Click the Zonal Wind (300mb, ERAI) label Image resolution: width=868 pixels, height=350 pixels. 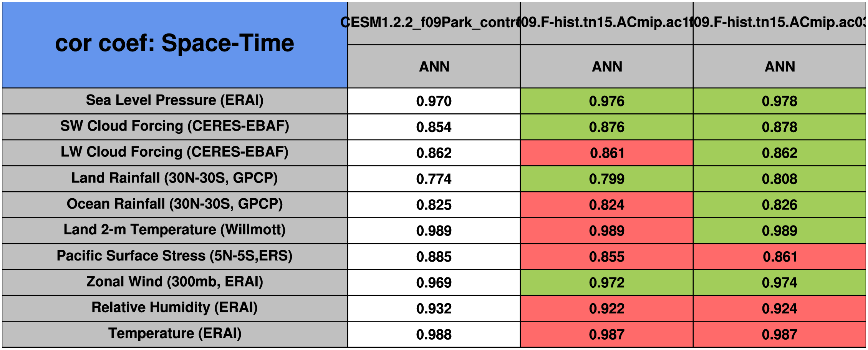(x=174, y=282)
